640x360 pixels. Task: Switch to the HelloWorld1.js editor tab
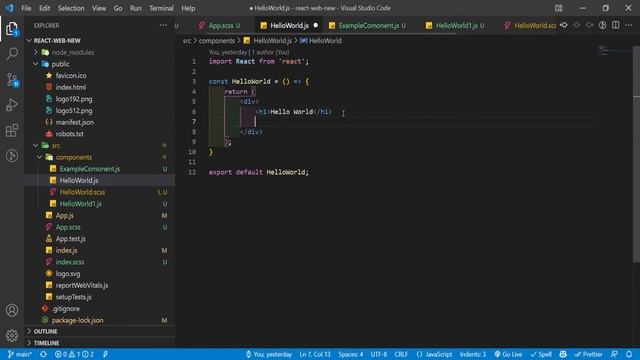[456, 25]
